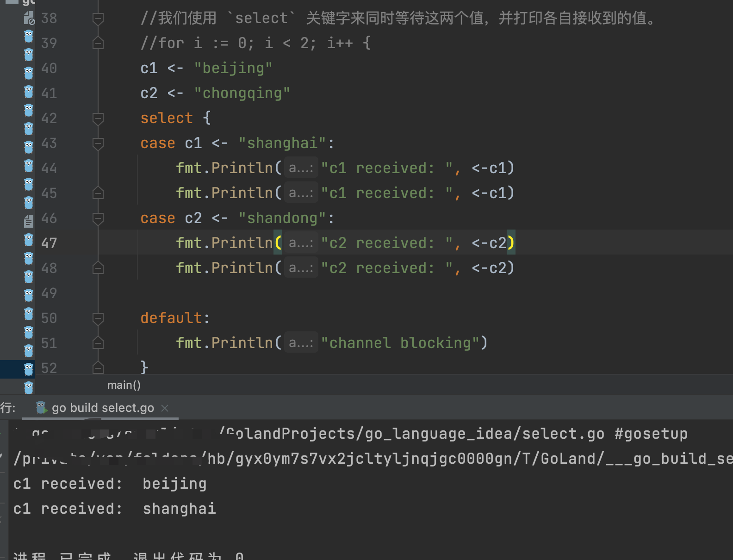Click the "channel blocking" string on line 51
Image resolution: width=733 pixels, height=560 pixels.
400,343
